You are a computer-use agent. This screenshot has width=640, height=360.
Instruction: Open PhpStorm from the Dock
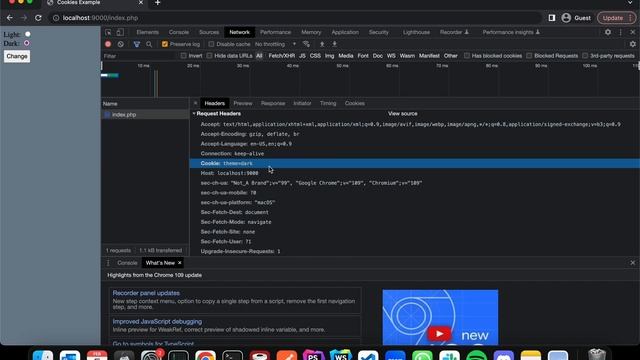click(313, 356)
